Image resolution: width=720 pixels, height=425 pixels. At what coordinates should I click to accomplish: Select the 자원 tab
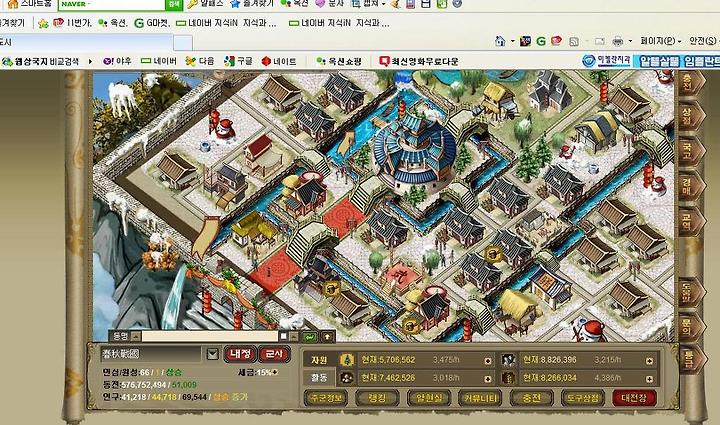coord(319,360)
